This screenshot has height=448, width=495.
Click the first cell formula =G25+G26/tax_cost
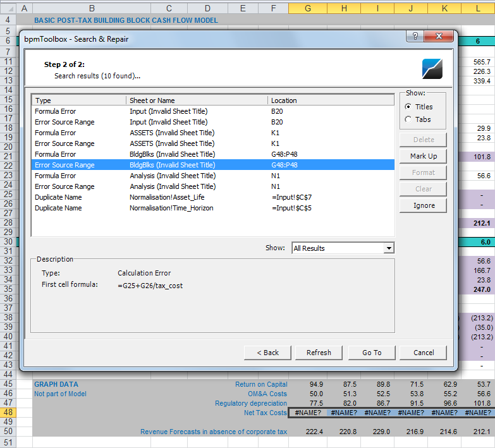[150, 286]
